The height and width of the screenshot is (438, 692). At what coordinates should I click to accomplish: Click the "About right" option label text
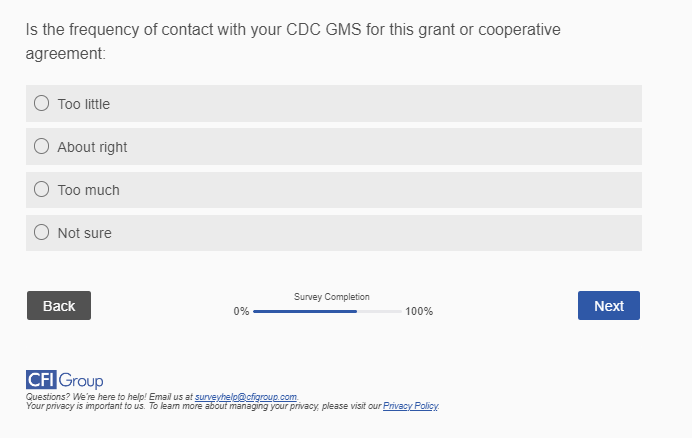pos(92,147)
